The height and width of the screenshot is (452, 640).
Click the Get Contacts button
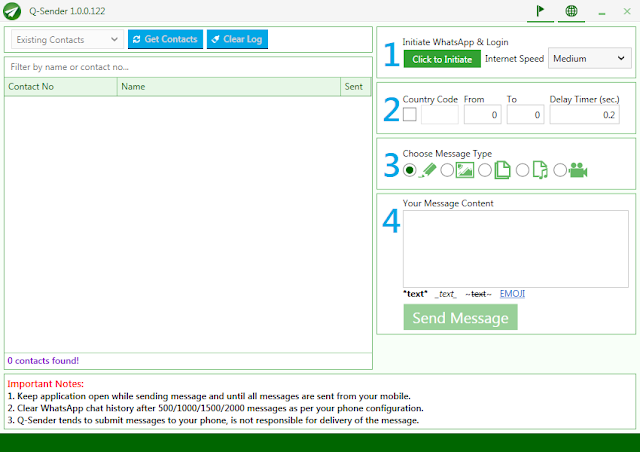(x=165, y=39)
